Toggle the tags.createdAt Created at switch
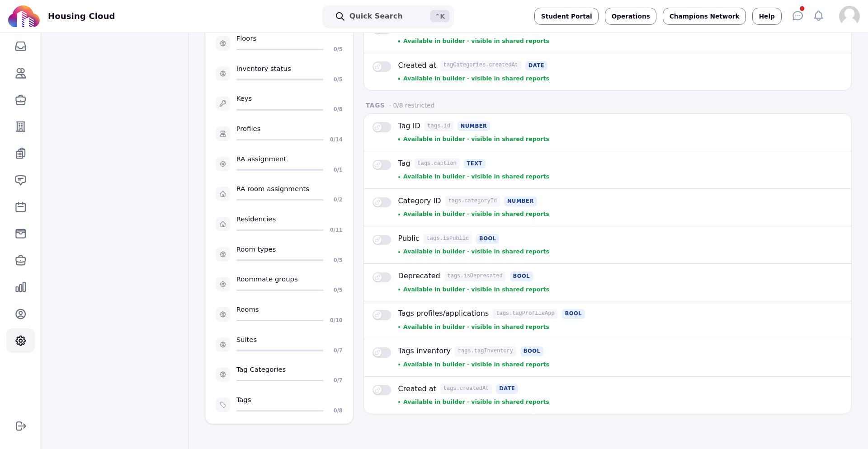This screenshot has width=868, height=449. [x=382, y=390]
